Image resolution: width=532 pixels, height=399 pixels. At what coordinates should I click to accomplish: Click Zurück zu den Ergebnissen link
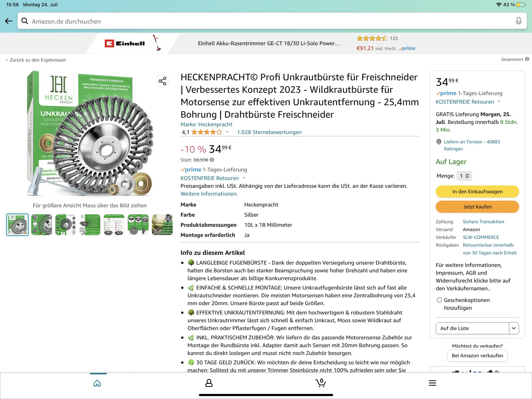tap(38, 60)
